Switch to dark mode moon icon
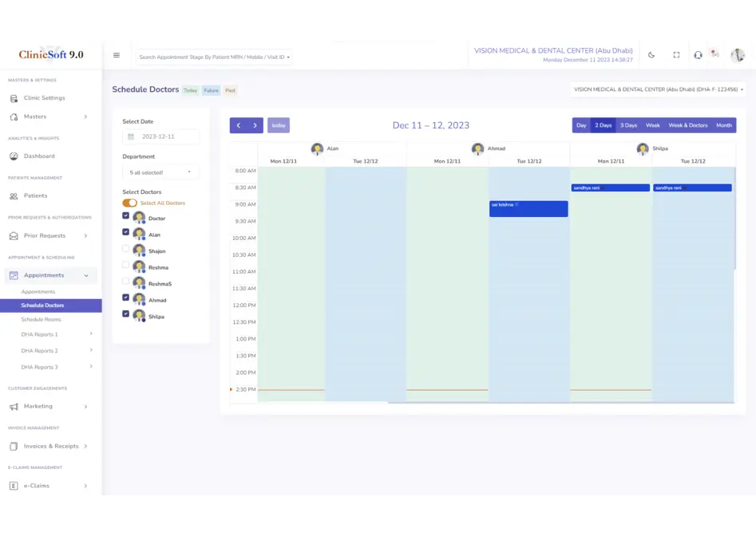This screenshot has width=756, height=536. tap(651, 55)
